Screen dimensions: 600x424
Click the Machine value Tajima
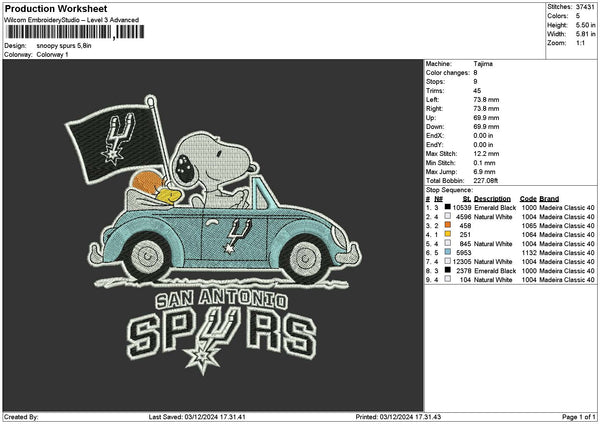(483, 64)
